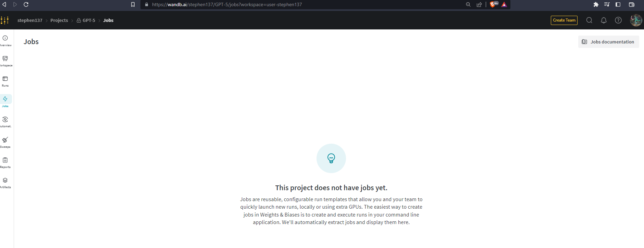Go to Projects breadcrumb link
Image resolution: width=644 pixels, height=248 pixels.
click(x=59, y=21)
